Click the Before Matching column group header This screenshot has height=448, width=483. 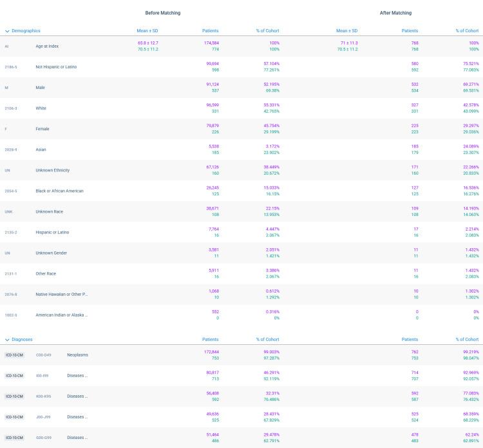(162, 13)
